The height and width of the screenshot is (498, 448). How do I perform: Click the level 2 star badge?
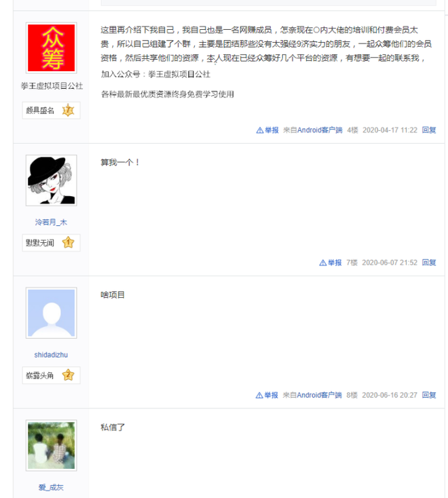click(x=68, y=375)
